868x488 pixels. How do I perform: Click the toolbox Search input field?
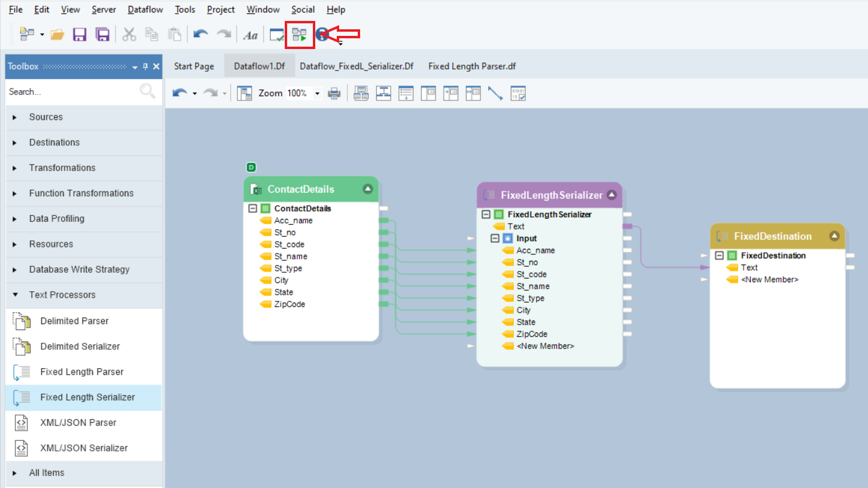click(x=72, y=91)
